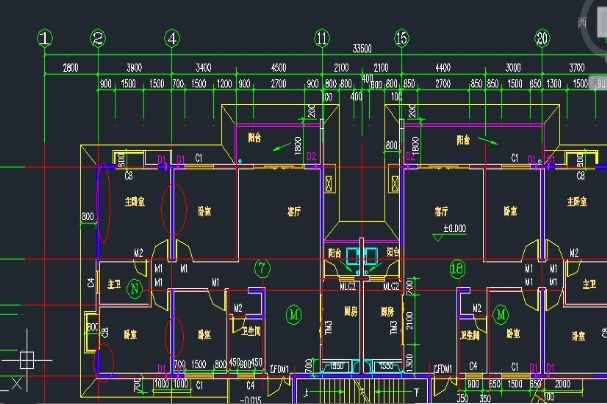Select grid axis bubble number 2
This screenshot has width=607, height=404.
[98, 39]
